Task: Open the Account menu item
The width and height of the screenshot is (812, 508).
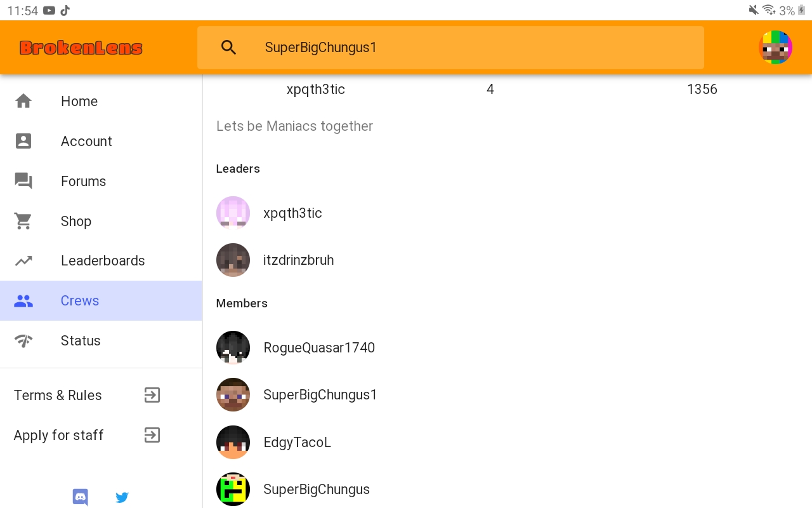Action: (101, 141)
